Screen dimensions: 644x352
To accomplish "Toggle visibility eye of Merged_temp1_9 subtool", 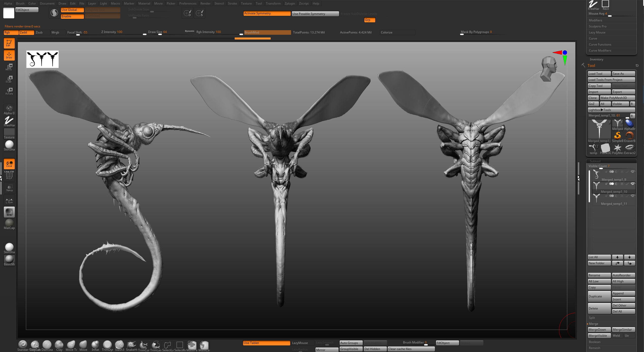I will (x=632, y=172).
